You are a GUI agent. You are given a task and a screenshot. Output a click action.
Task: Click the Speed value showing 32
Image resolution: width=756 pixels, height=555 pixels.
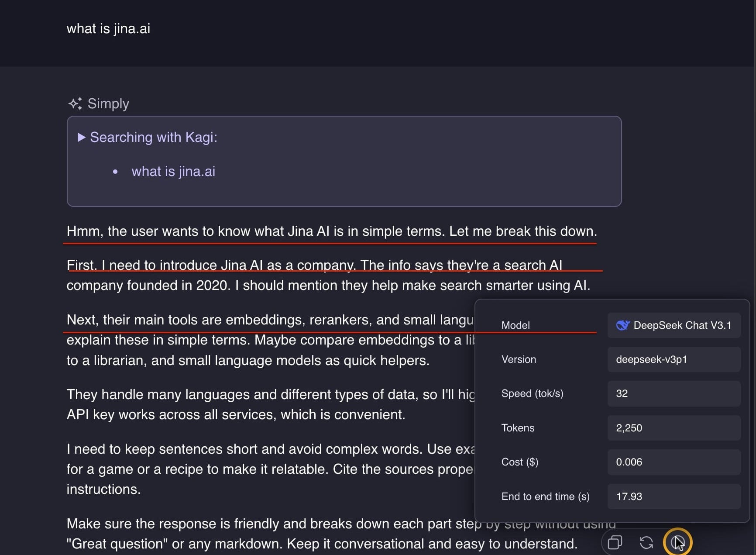(622, 393)
